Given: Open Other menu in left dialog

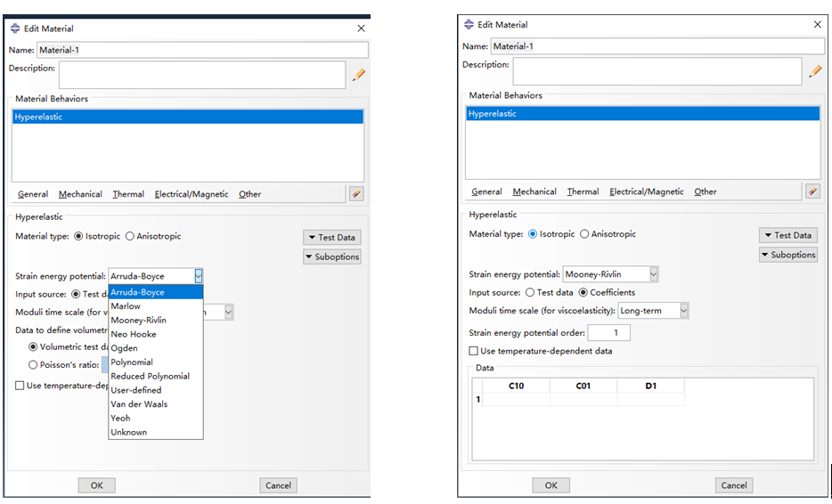Looking at the screenshot, I should click(250, 194).
